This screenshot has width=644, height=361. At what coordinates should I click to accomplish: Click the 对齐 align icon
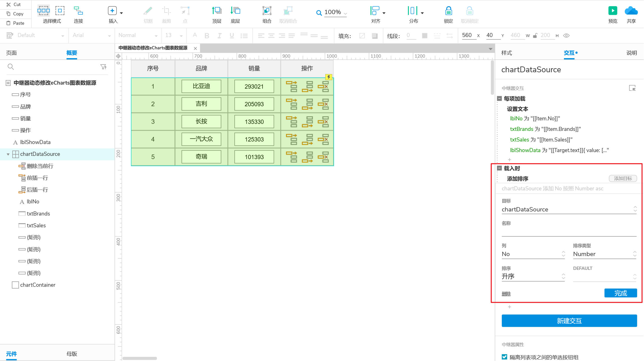375,11
